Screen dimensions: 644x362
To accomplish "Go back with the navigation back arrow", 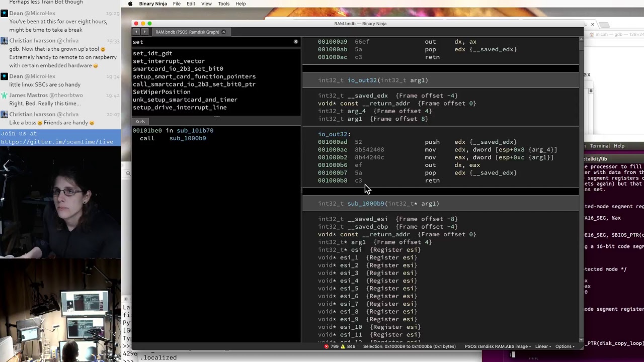I will pos(136,32).
